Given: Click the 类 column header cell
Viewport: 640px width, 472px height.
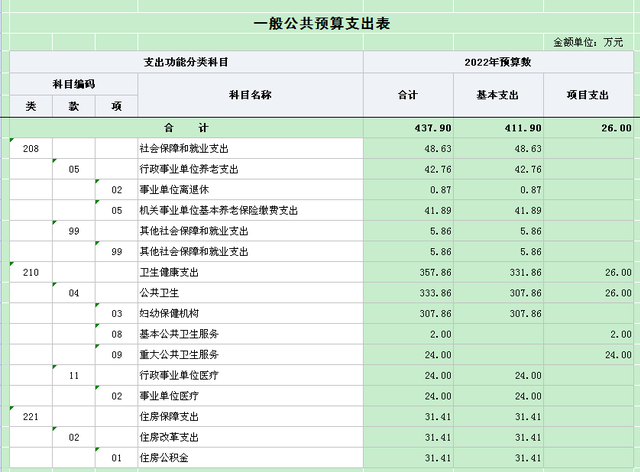Looking at the screenshot, I should point(31,106).
